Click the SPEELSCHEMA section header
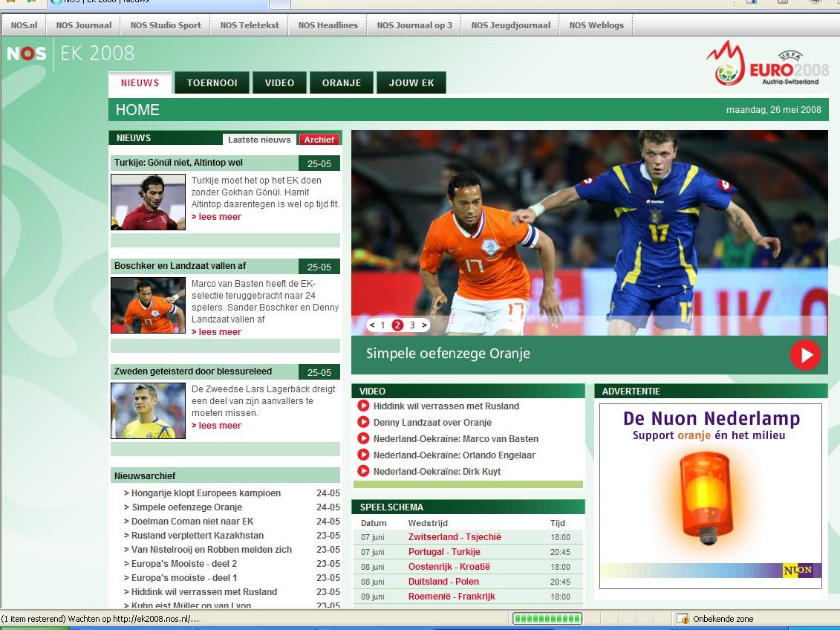This screenshot has height=630, width=840. coord(468,507)
